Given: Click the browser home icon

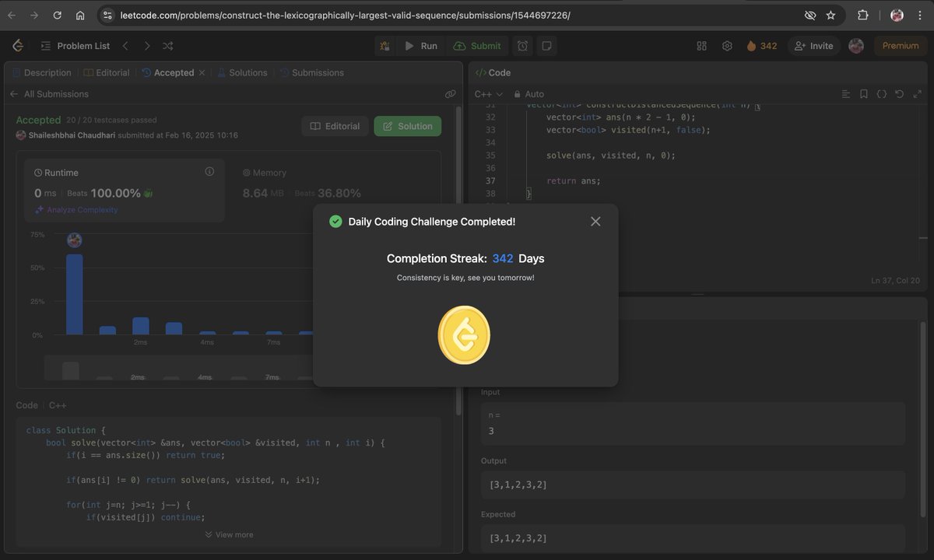Looking at the screenshot, I should click(x=80, y=15).
